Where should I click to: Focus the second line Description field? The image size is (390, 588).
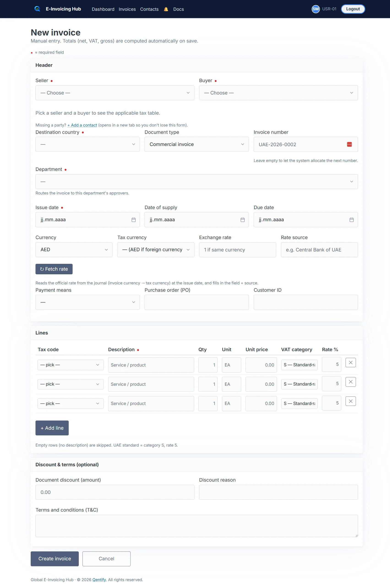pyautogui.click(x=151, y=384)
